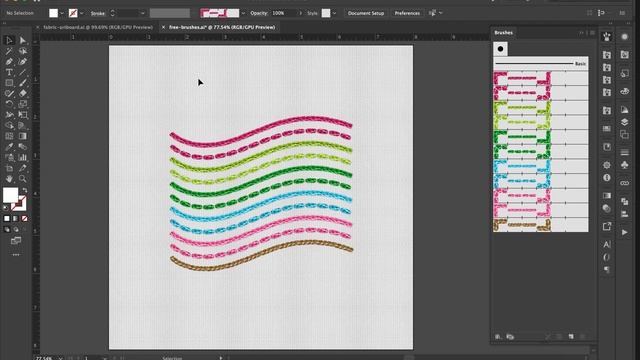Select the Rectangle tool
The image size is (640, 360).
pos(9,83)
